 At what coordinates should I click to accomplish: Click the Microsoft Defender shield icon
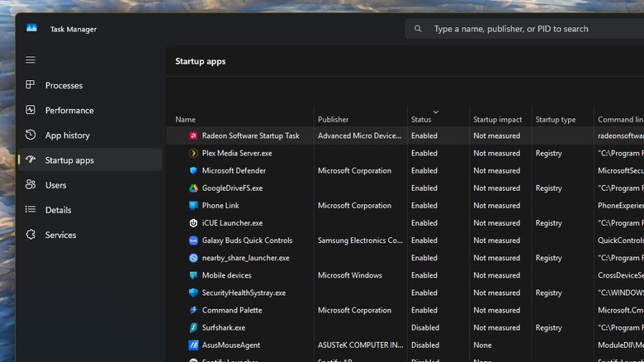pyautogui.click(x=193, y=170)
